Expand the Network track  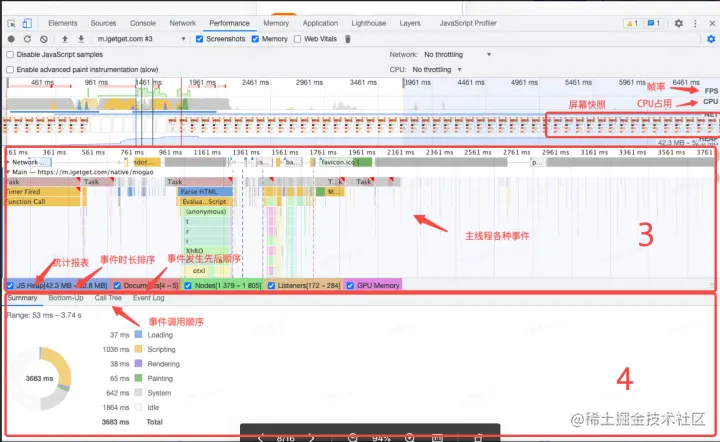click(8, 162)
